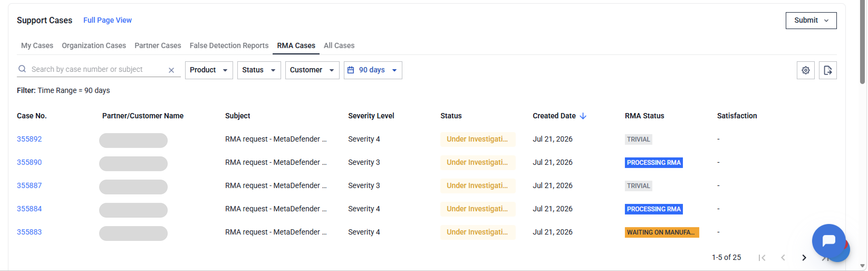The width and height of the screenshot is (868, 271).
Task: Switch to Organization Cases tab
Action: coord(94,45)
